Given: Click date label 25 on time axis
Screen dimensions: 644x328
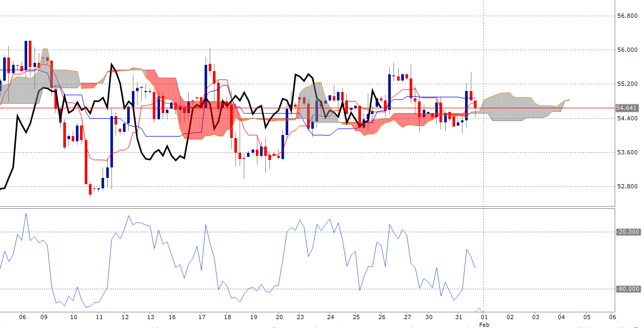Looking at the screenshot, I should pos(356,317).
